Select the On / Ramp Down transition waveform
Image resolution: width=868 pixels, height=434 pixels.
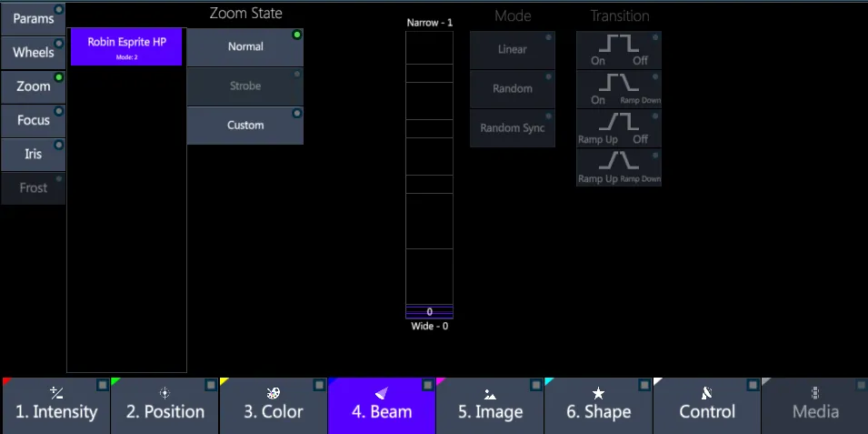coord(619,88)
